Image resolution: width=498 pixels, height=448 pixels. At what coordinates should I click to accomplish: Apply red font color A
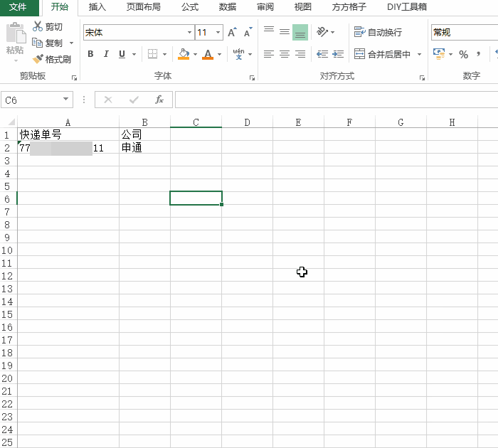pos(208,54)
